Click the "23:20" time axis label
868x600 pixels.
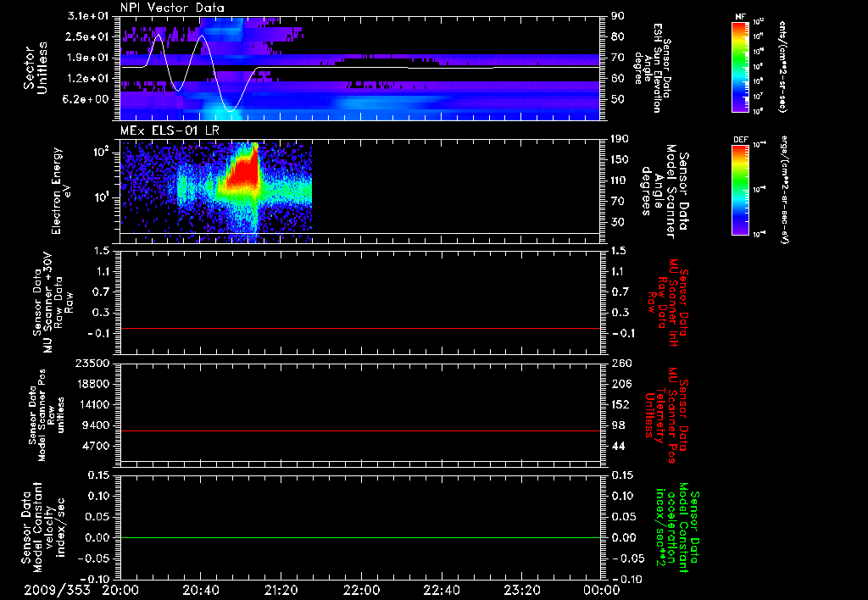coord(521,590)
